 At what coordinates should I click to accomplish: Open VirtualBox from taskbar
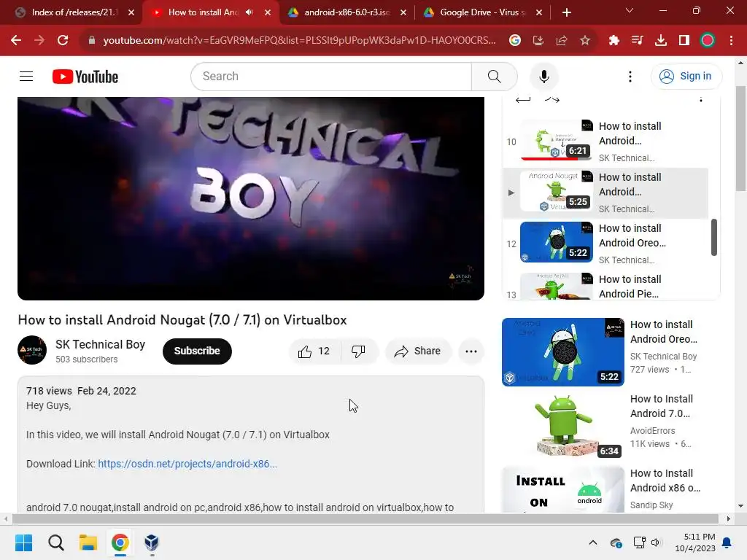point(152,542)
